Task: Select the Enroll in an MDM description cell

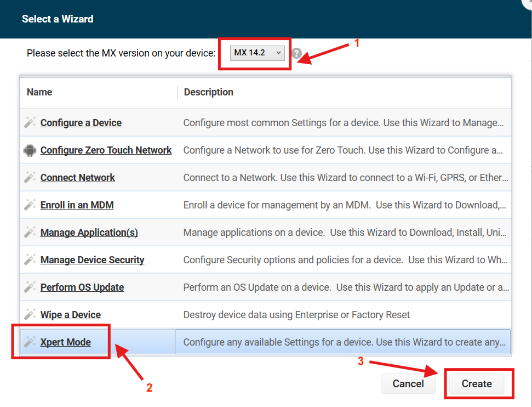Action: (x=345, y=205)
